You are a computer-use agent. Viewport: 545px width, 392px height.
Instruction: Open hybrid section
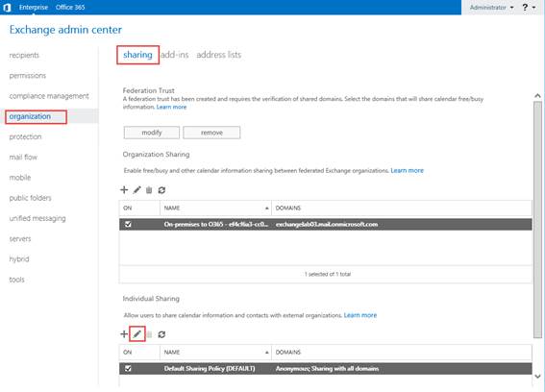(x=19, y=259)
